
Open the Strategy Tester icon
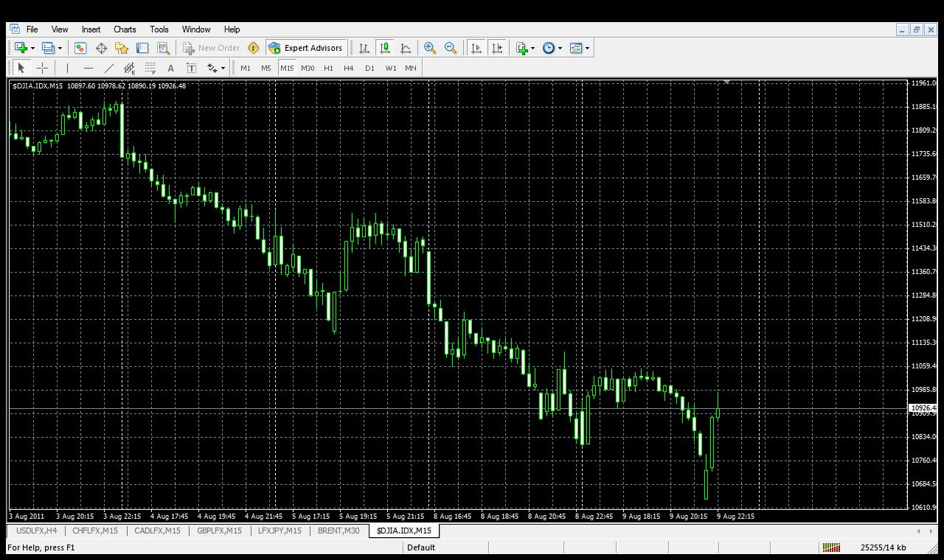pyautogui.click(x=163, y=48)
